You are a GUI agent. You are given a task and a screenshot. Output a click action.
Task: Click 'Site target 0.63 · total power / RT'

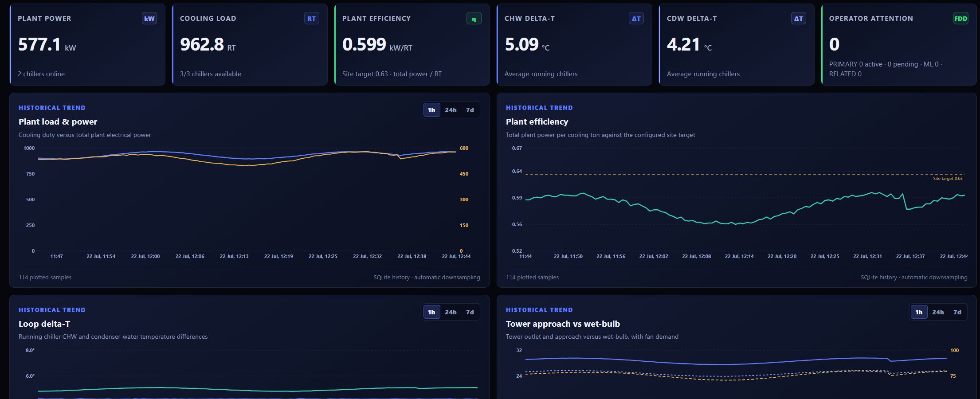point(392,74)
